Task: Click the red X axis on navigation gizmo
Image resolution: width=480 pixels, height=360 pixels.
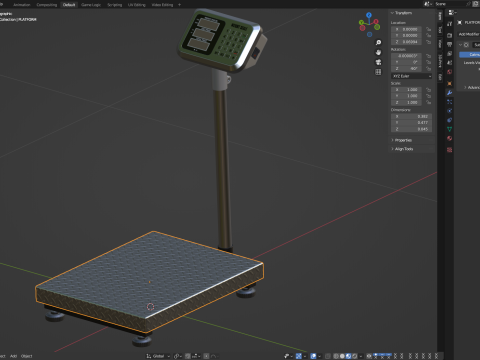Action: (x=376, y=22)
